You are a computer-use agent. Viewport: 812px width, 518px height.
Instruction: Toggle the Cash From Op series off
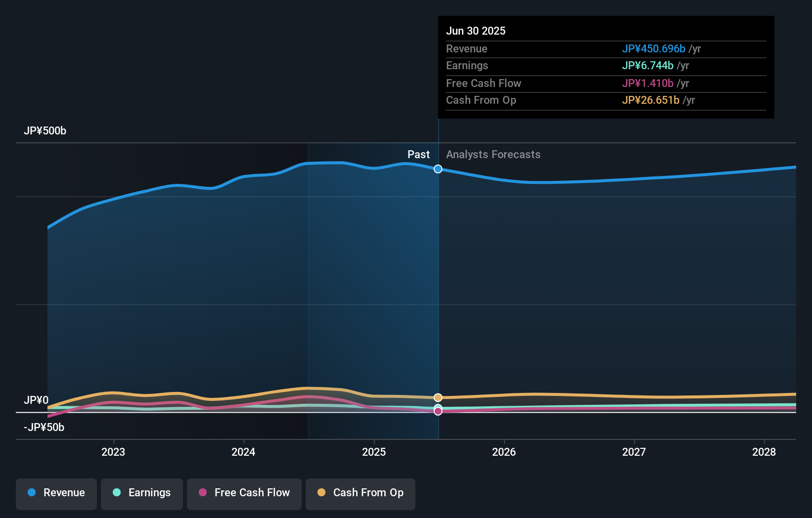click(x=361, y=494)
